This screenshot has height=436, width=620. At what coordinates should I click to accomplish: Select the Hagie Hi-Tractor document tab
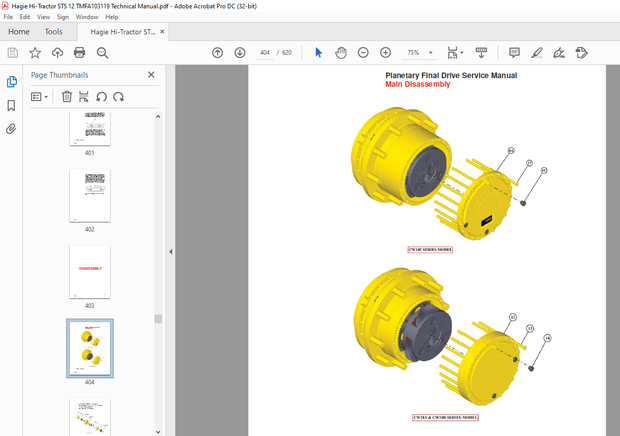tap(123, 32)
